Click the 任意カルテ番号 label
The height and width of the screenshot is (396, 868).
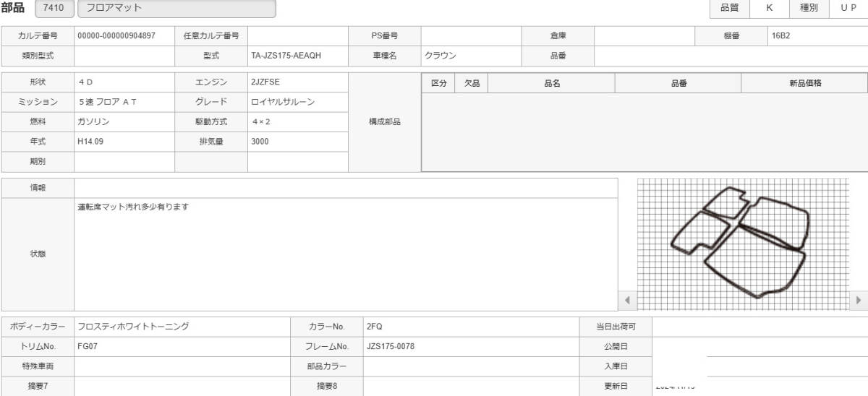tap(211, 35)
